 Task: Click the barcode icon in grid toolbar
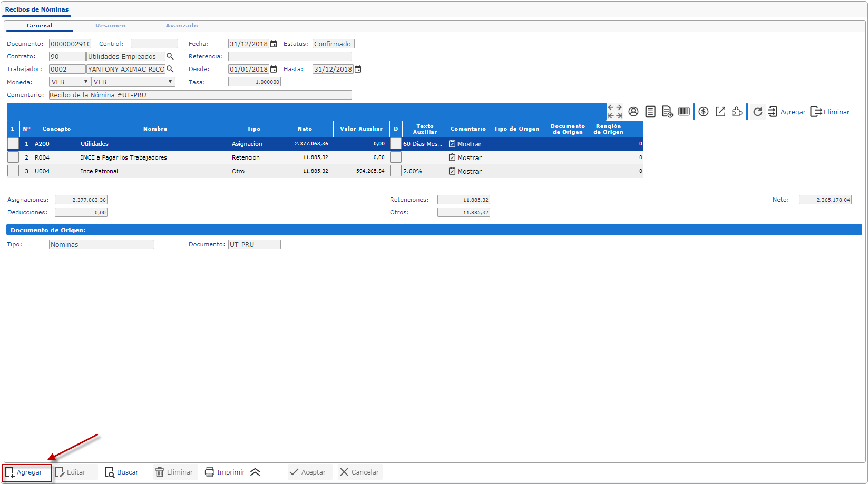[x=684, y=112]
